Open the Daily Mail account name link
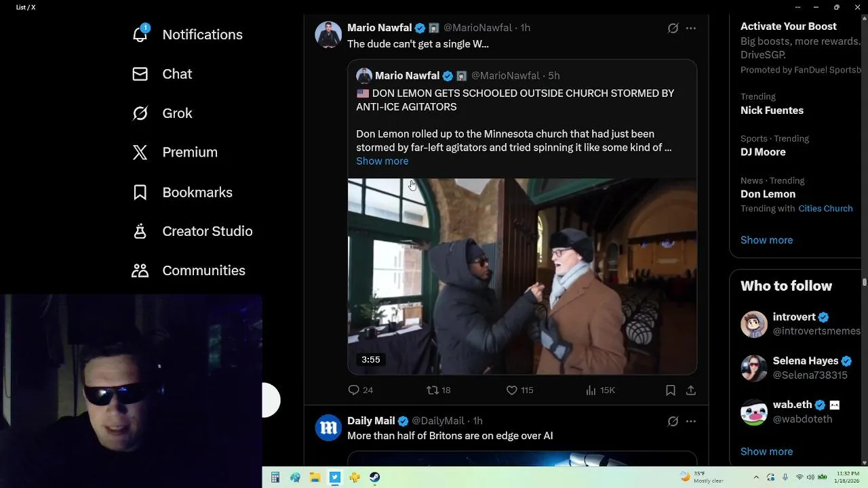Viewport: 868px width, 488px height. click(371, 421)
